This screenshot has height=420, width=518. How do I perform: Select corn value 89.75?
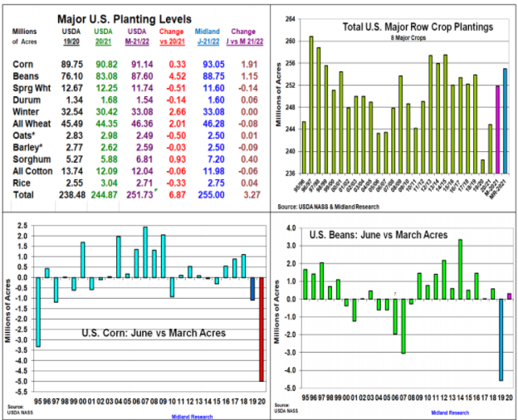click(72, 65)
